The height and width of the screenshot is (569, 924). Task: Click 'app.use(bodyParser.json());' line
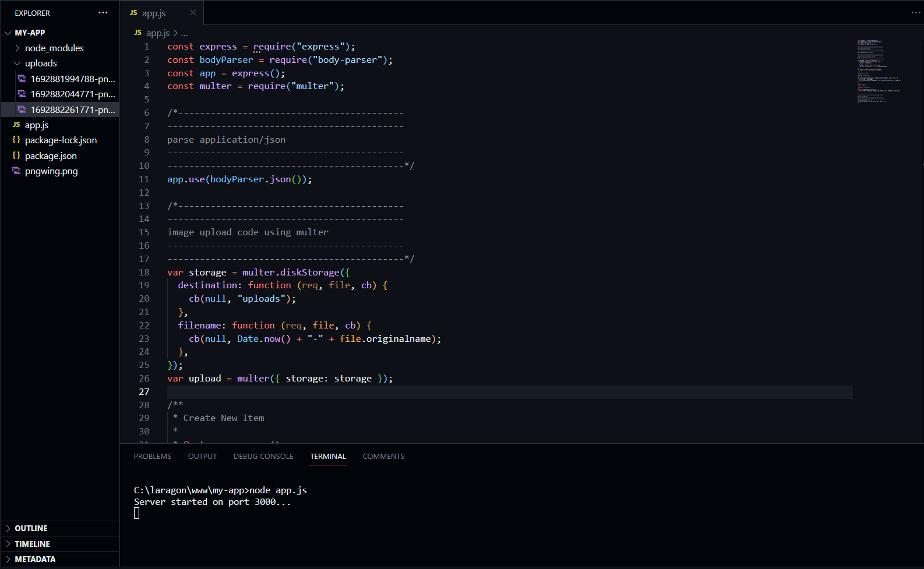[x=239, y=179]
